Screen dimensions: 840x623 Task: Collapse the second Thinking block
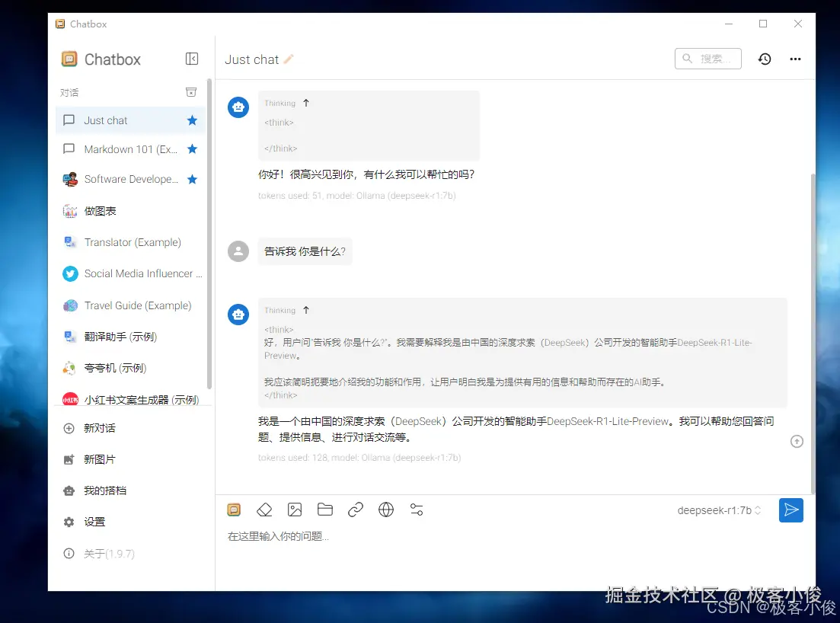306,310
